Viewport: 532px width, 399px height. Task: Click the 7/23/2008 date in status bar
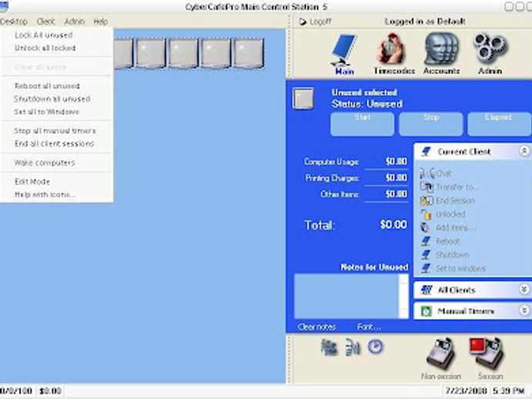click(x=466, y=391)
